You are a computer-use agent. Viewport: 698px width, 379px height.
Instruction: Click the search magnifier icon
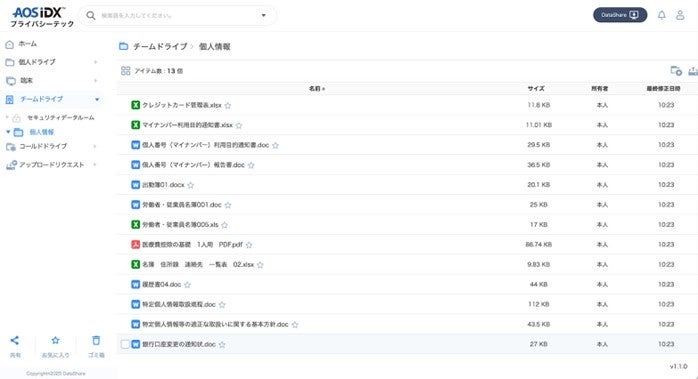[x=91, y=16]
